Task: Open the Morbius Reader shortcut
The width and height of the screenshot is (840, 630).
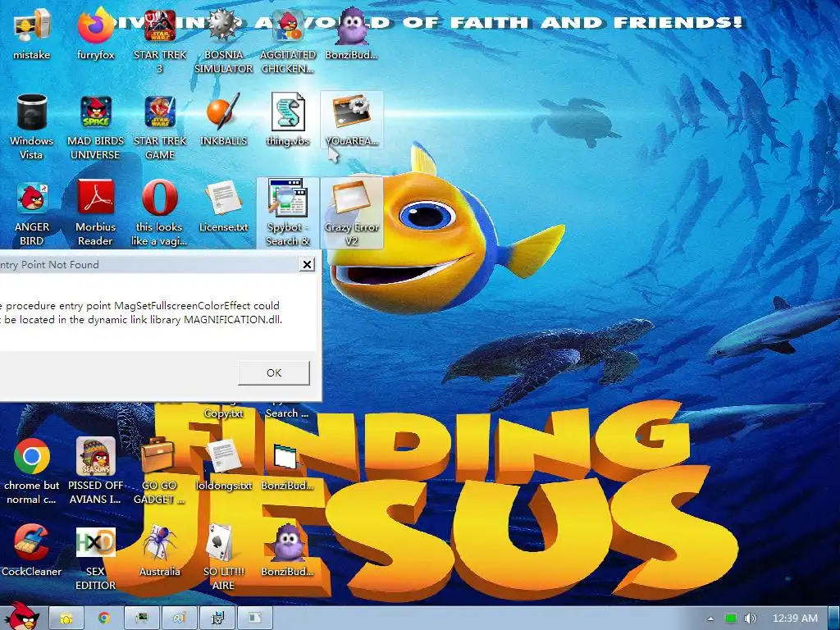Action: pos(95,213)
